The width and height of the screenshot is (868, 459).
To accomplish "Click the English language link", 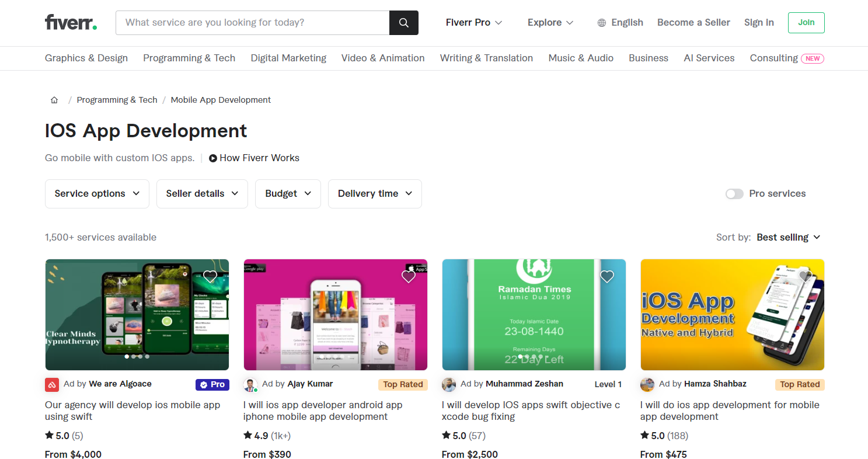I will 627,23.
